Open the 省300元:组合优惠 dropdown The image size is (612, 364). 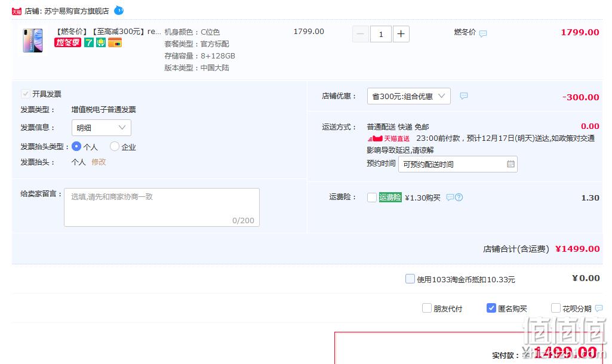408,96
